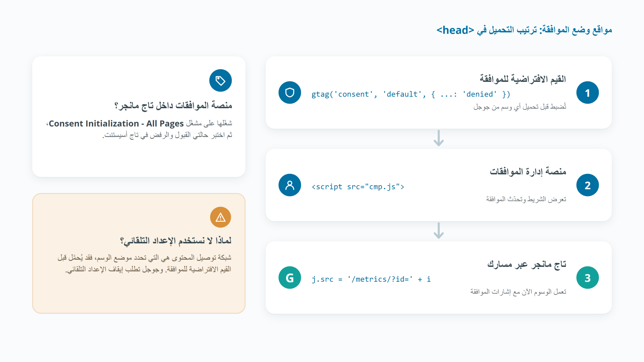This screenshot has height=362, width=644.
Task: Click the caption تعمل الوسوم الآن مع إشارات الموافقة
Action: pyautogui.click(x=518, y=292)
